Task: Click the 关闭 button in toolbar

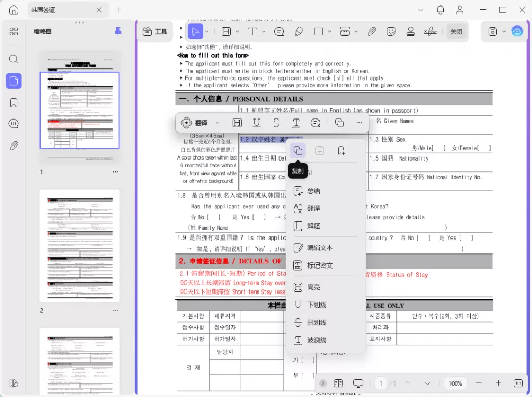Action: click(456, 32)
